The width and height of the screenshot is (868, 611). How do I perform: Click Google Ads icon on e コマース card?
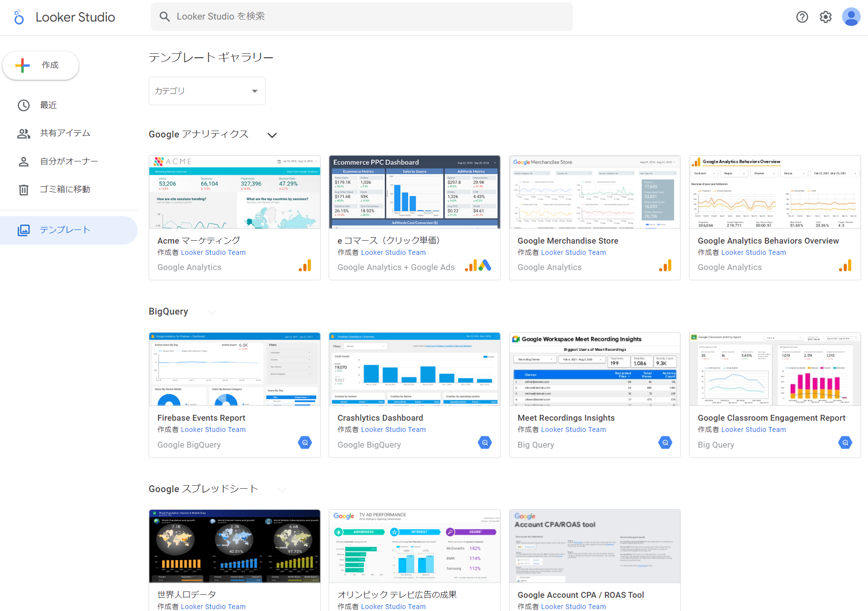(485, 266)
